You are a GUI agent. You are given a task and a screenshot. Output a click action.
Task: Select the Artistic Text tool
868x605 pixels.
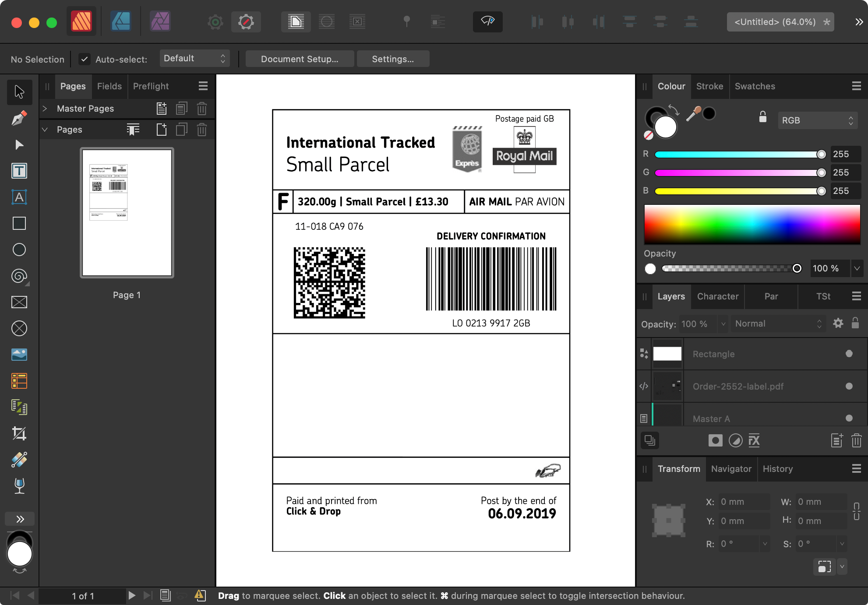coord(19,197)
